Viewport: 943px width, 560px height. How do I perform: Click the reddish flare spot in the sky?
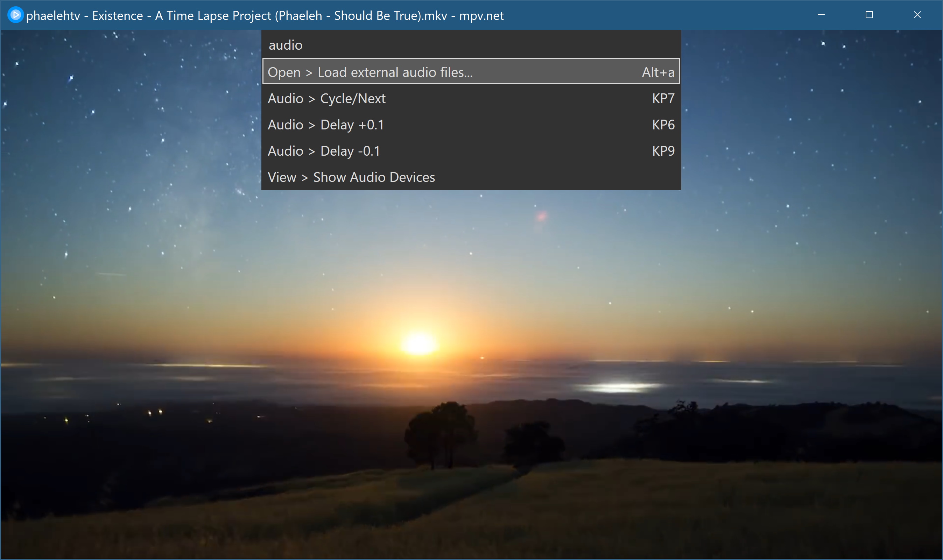tap(542, 216)
